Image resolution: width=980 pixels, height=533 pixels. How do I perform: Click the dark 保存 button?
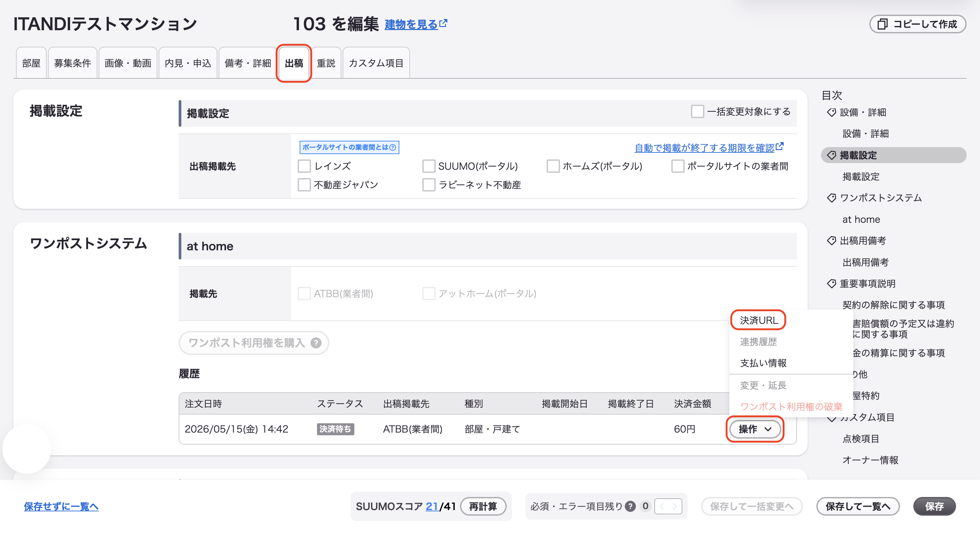click(934, 506)
